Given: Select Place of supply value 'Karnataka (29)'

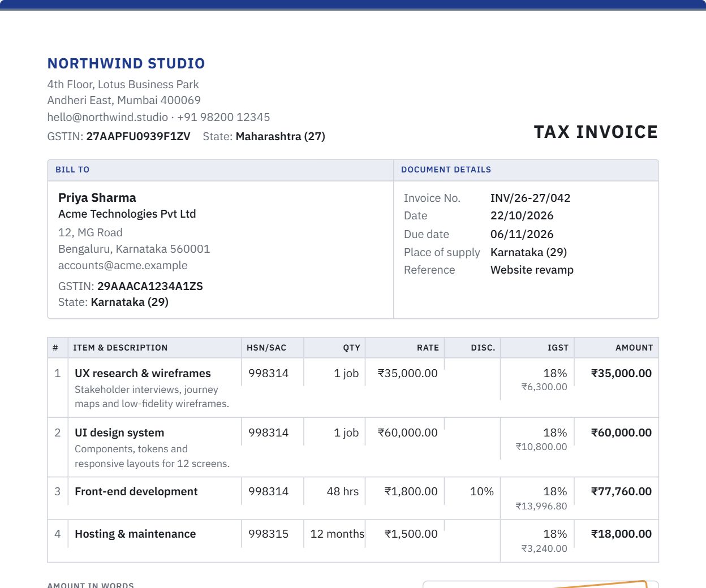Looking at the screenshot, I should pyautogui.click(x=528, y=252).
